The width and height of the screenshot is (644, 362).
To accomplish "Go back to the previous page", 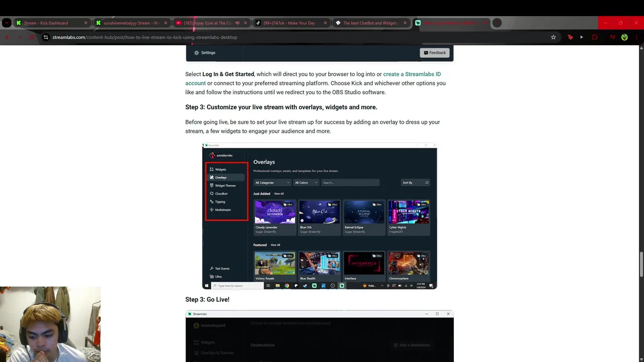I will click(7, 37).
